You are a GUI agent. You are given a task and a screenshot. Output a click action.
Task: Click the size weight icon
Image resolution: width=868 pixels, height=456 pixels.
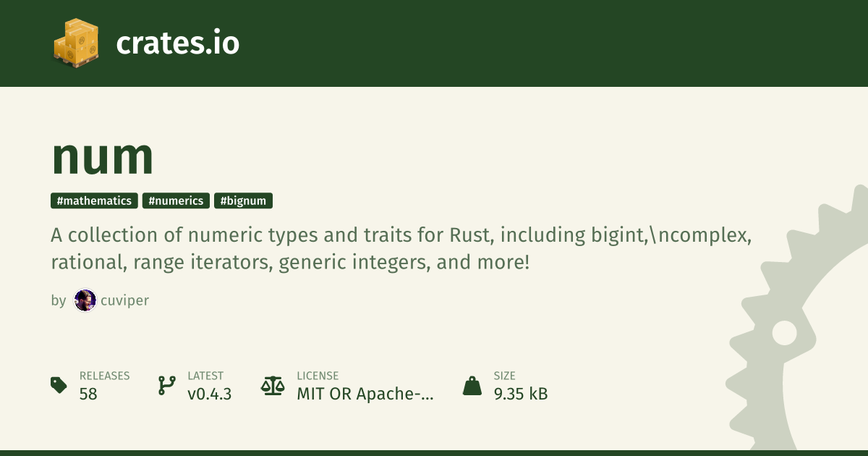coord(472,385)
